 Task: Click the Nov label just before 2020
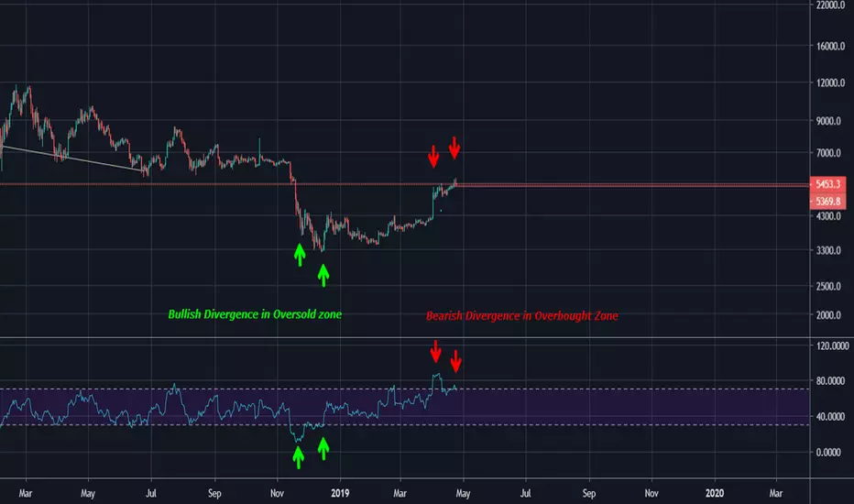coord(651,493)
